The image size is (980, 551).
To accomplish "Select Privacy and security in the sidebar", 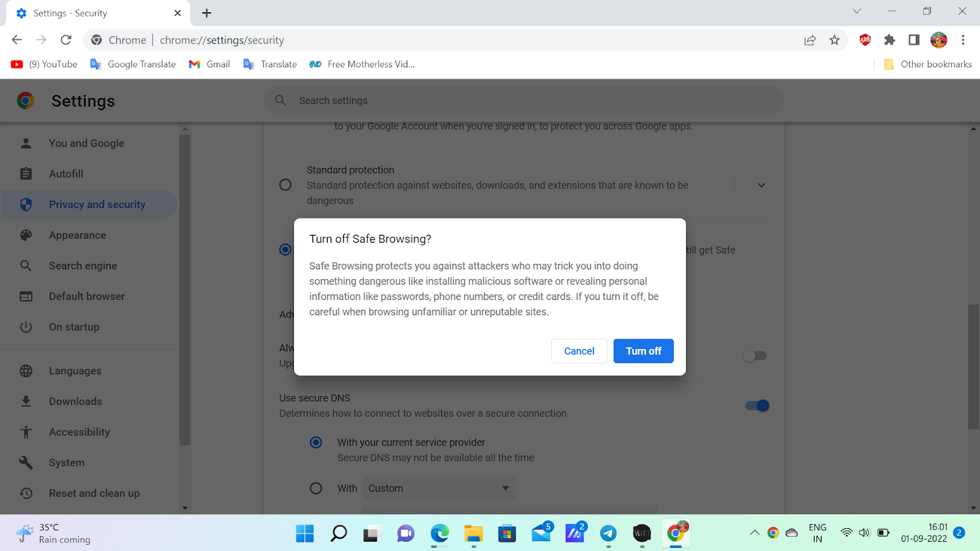I will [x=89, y=204].
